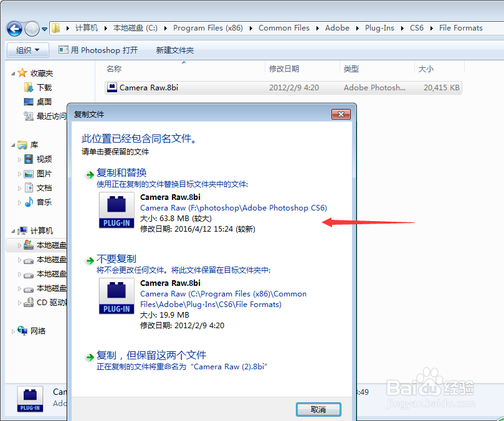This screenshot has height=421, width=504.
Task: Click the Camera Raw.8bi plug-in file icon
Action: (x=112, y=87)
